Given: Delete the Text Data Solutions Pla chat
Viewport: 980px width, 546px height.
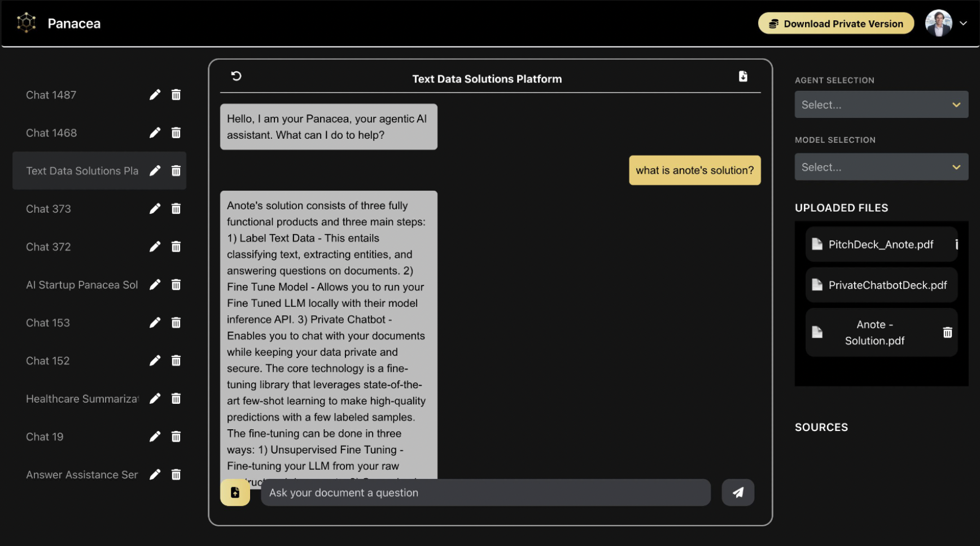Looking at the screenshot, I should click(x=176, y=170).
